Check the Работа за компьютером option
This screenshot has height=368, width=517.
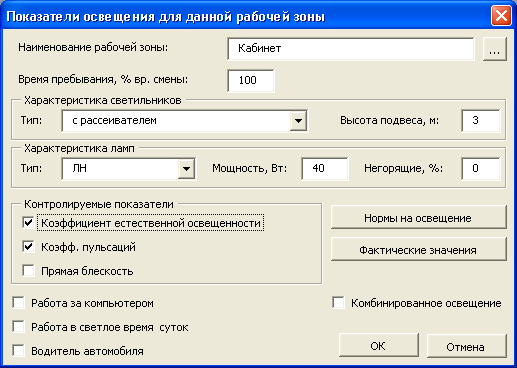18,303
